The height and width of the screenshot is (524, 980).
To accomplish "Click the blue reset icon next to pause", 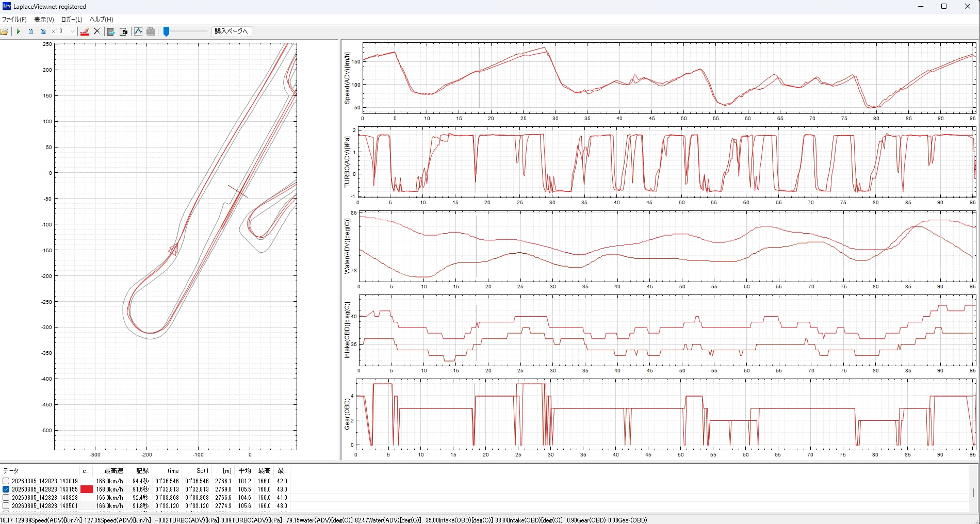I will click(43, 31).
